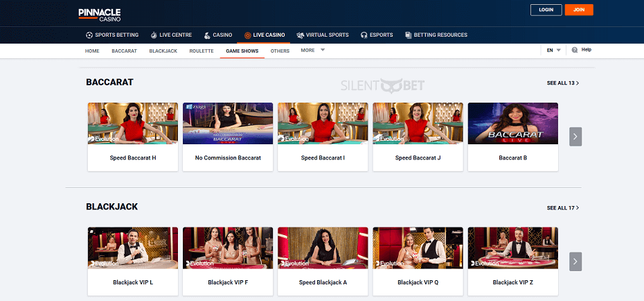Open Blackjack VIP F thumbnail
Screen dimensions: 644x301
point(228,248)
